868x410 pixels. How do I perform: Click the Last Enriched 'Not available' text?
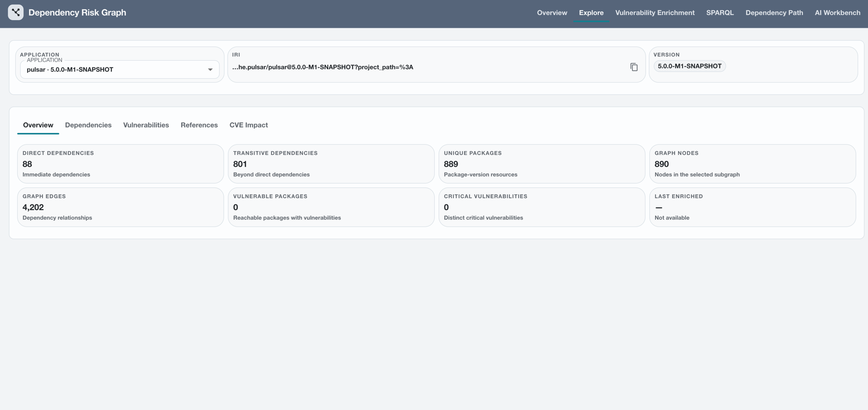coord(672,218)
